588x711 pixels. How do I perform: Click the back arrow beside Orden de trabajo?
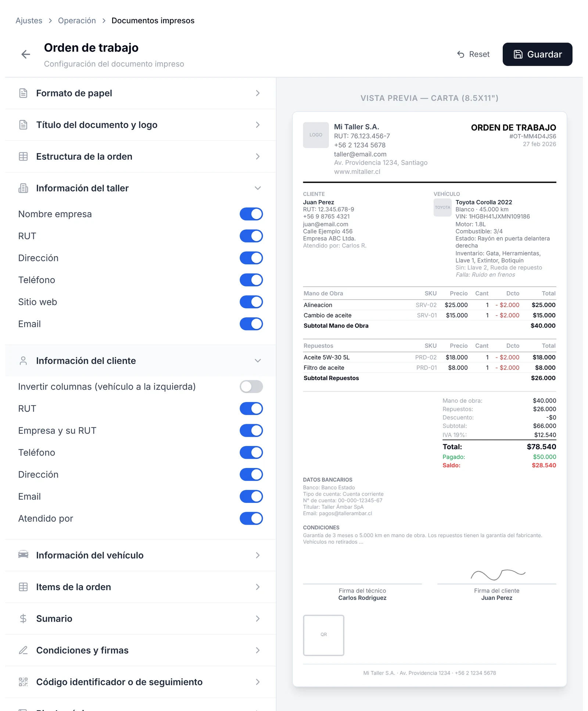[x=26, y=54]
